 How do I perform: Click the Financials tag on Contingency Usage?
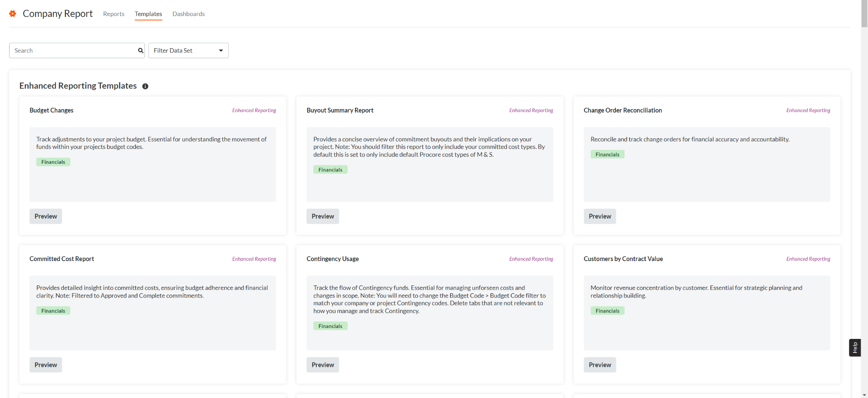tap(330, 325)
